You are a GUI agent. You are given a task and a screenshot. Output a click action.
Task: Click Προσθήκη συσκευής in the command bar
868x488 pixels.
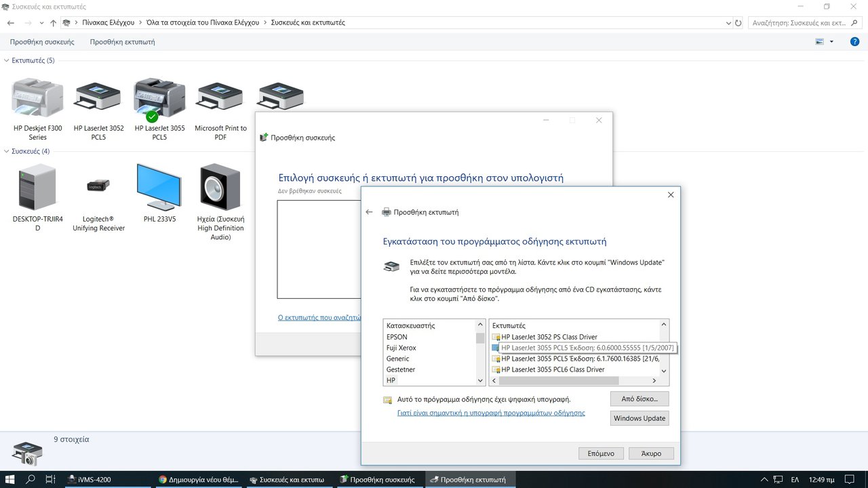(42, 42)
